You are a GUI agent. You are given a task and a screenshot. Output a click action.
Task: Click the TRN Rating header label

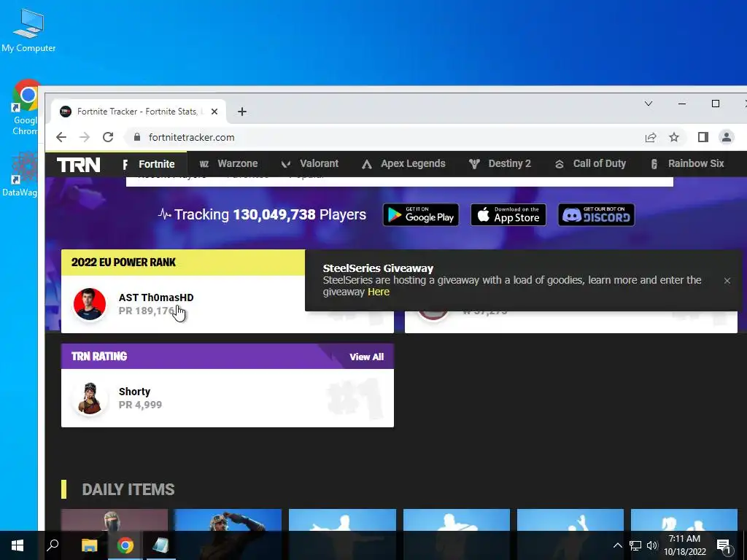click(x=99, y=356)
